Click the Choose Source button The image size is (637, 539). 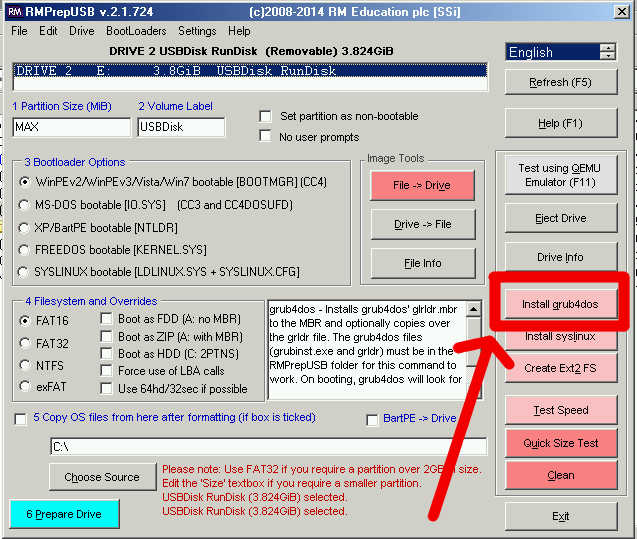[101, 477]
